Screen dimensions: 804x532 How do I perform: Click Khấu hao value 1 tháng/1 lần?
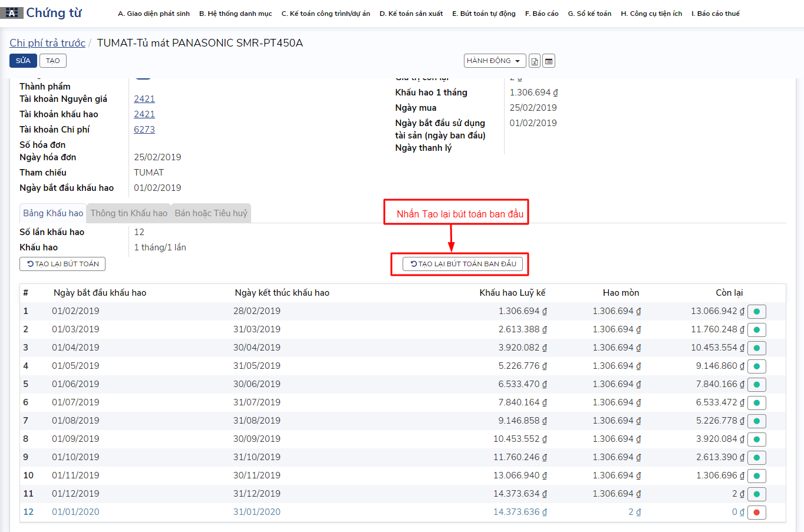[160, 247]
